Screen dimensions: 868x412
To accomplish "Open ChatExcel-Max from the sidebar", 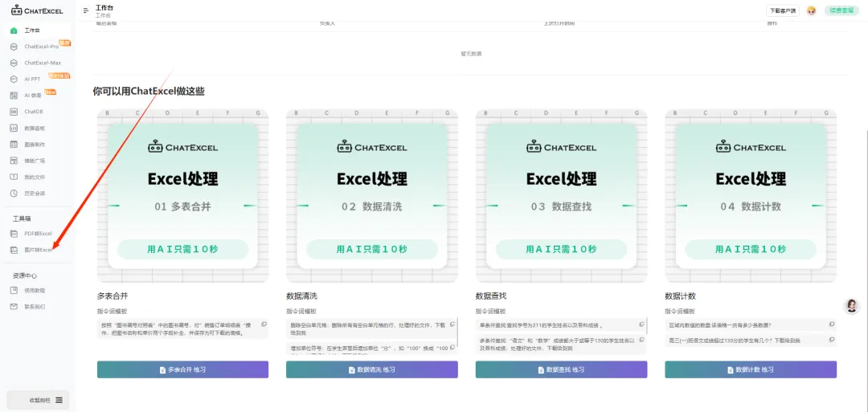I will coord(38,63).
